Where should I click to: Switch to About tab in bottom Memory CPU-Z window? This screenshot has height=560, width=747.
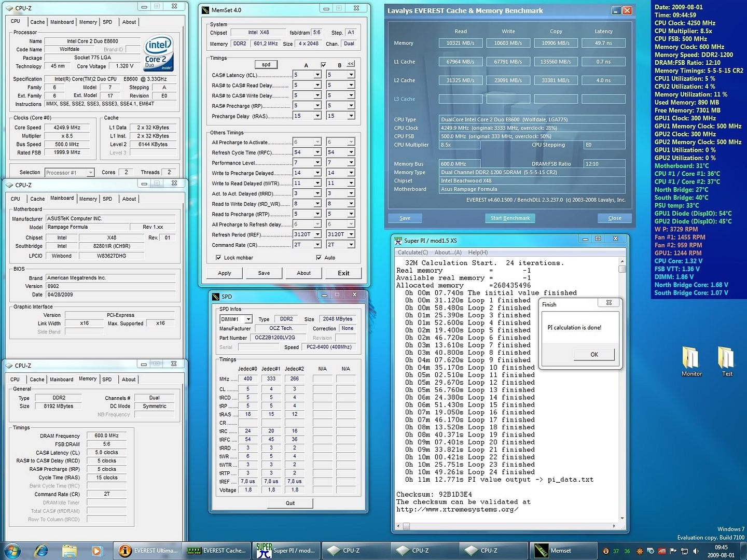pos(129,380)
